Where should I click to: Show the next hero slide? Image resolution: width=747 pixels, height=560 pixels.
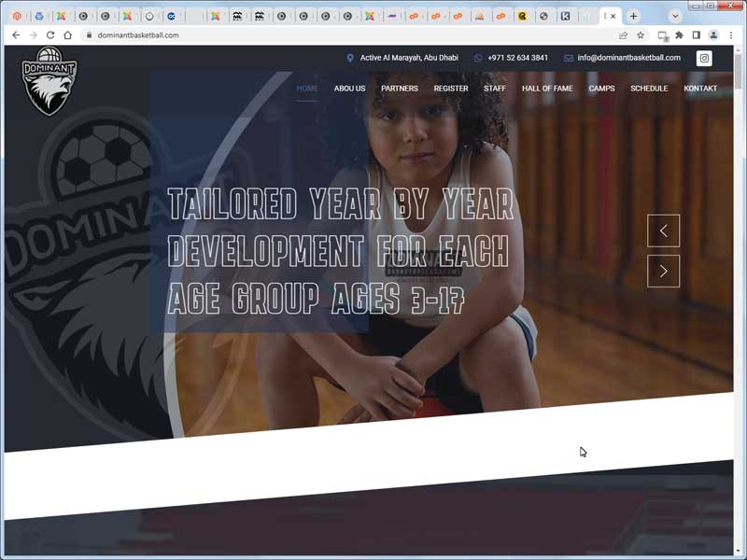(663, 271)
